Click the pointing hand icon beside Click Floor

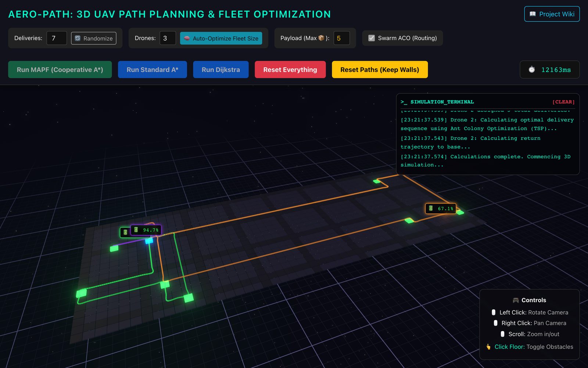point(488,347)
